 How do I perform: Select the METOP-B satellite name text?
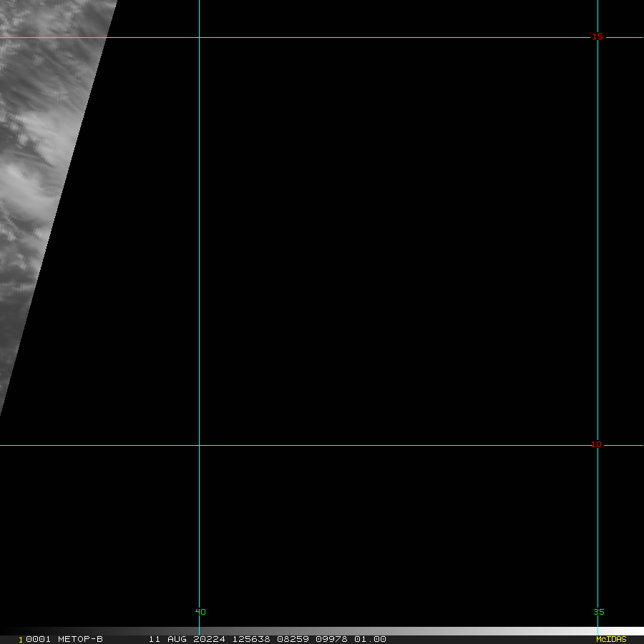[80, 639]
